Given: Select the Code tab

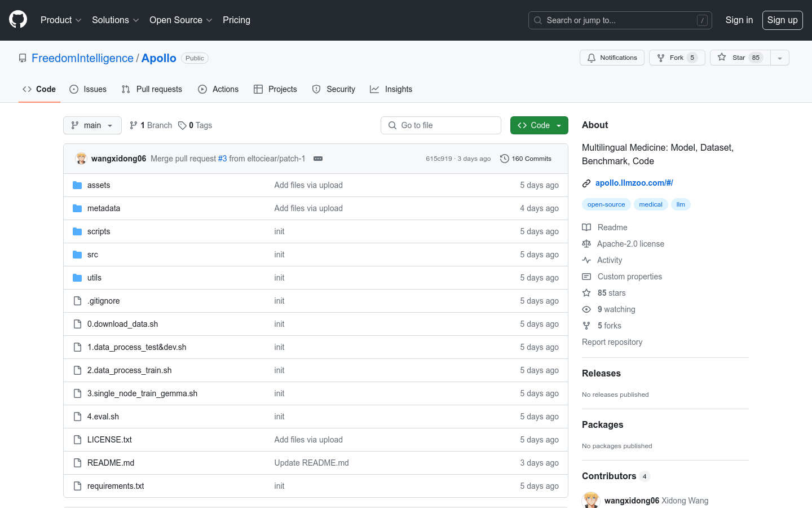Looking at the screenshot, I should 39,89.
